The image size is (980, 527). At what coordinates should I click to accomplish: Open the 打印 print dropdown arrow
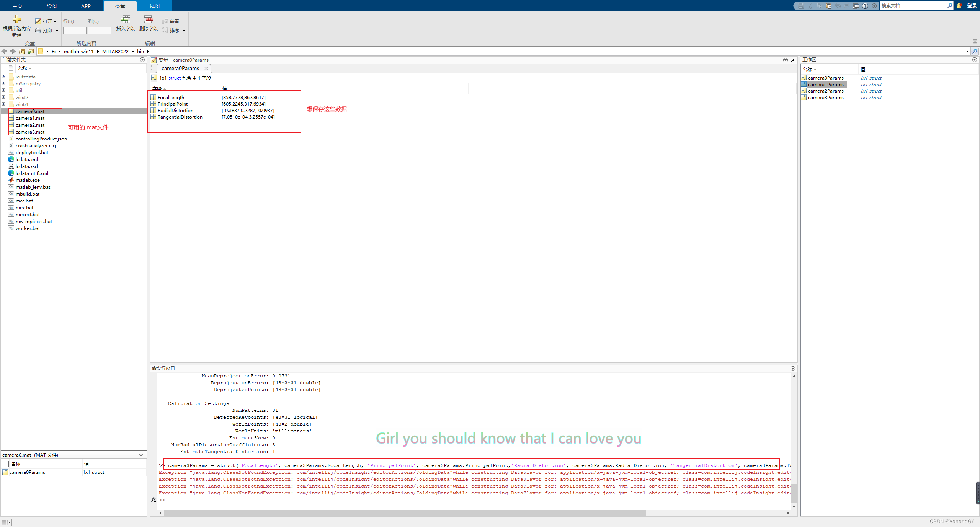coord(57,31)
